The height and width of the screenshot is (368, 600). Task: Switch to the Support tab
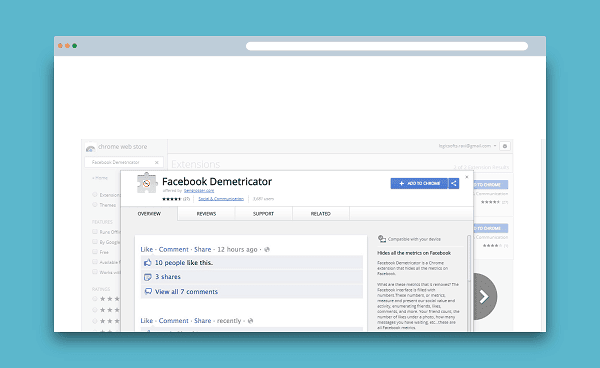click(263, 214)
